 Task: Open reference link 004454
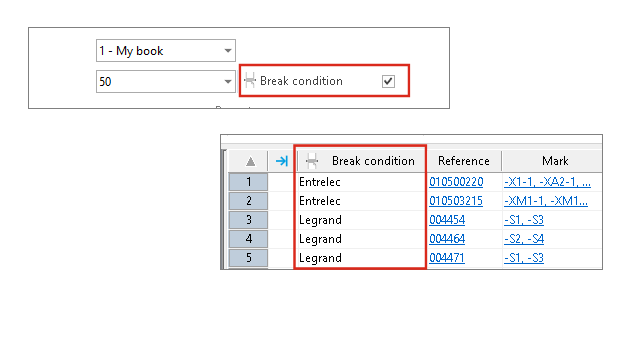tap(447, 220)
